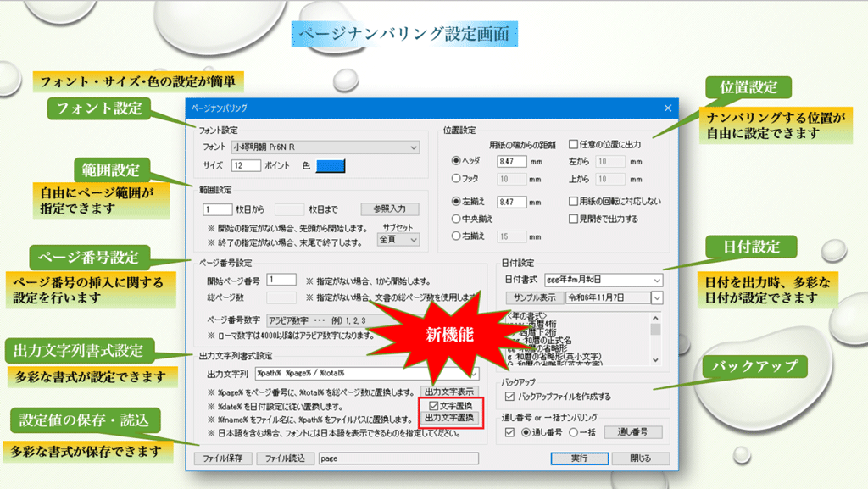Select the フッタ radio button

click(456, 179)
